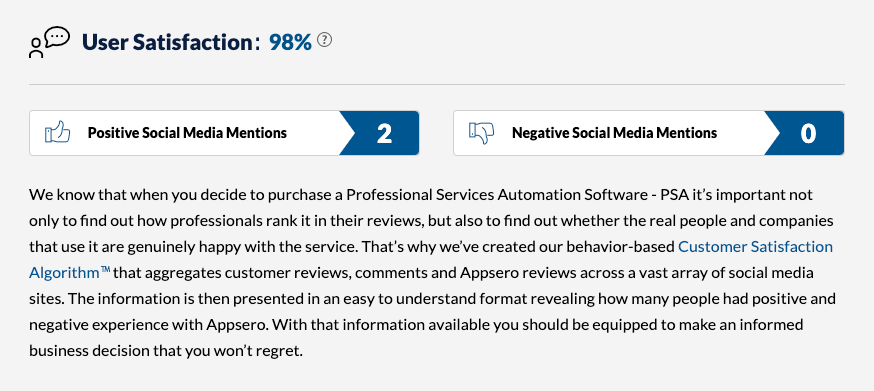
Task: Click the text 'Professional Services Automation Software'
Action: 502,195
